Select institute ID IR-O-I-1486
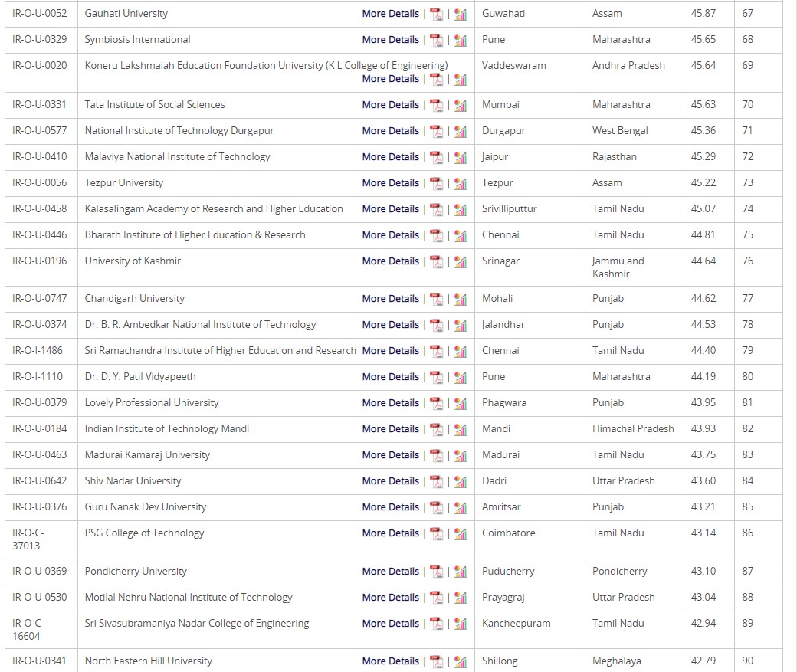The width and height of the screenshot is (797, 672). click(x=38, y=351)
